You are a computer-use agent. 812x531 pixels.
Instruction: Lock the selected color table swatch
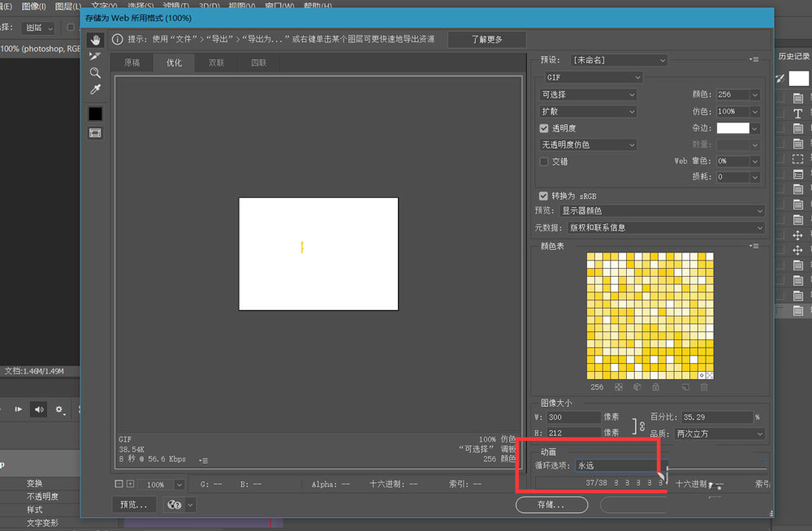coord(656,387)
